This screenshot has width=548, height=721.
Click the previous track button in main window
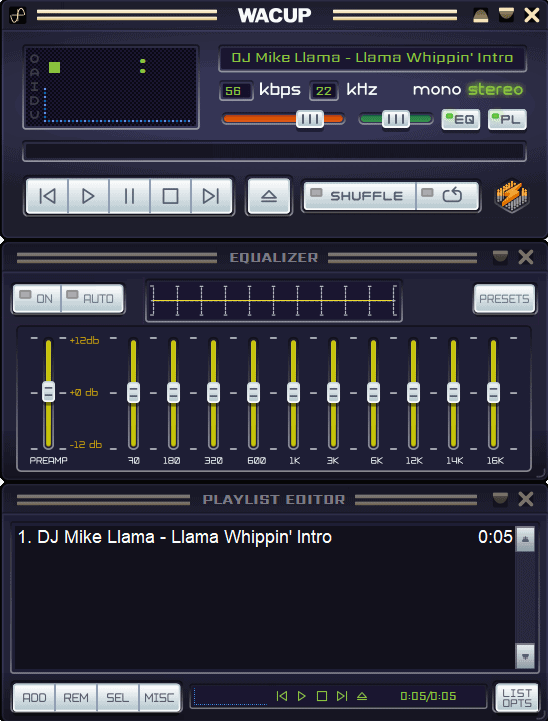pyautogui.click(x=47, y=196)
